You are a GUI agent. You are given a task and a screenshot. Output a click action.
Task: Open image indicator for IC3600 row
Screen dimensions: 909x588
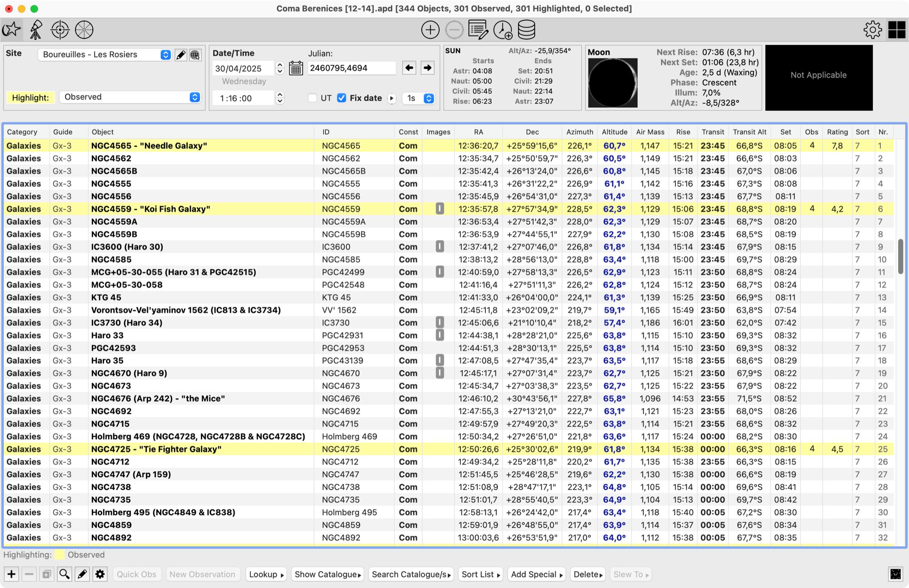tap(440, 247)
